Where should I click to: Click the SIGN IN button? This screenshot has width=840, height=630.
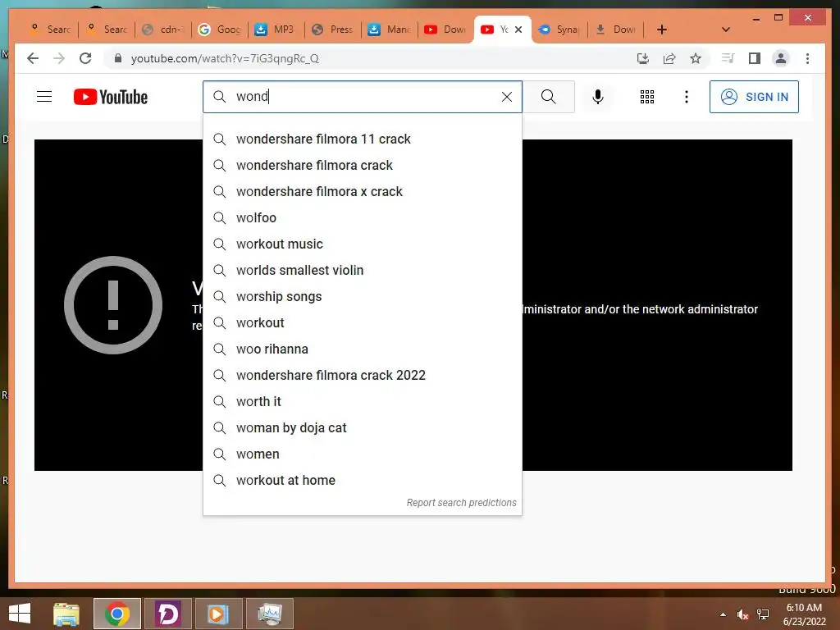754,97
